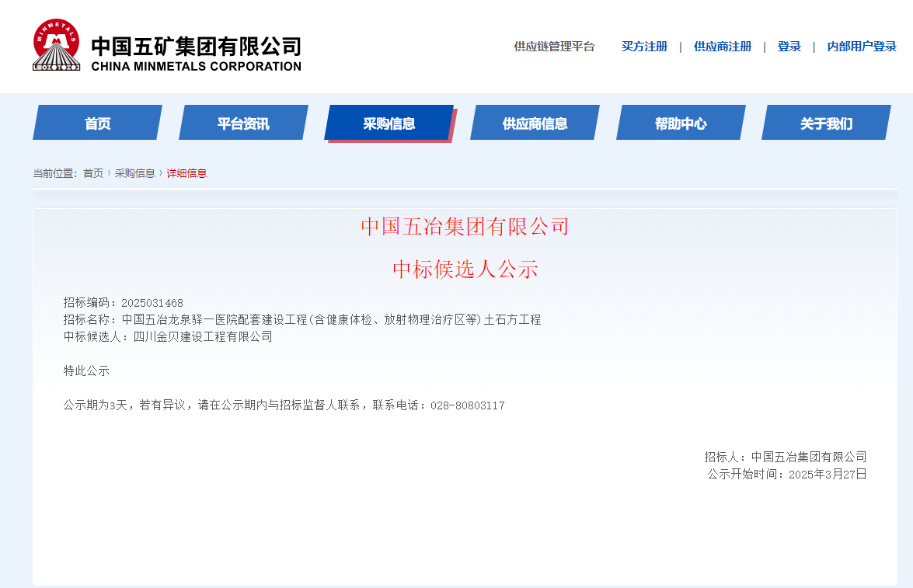Viewport: 913px width, 588px height.
Task: Click the 登录 login link
Action: [789, 47]
